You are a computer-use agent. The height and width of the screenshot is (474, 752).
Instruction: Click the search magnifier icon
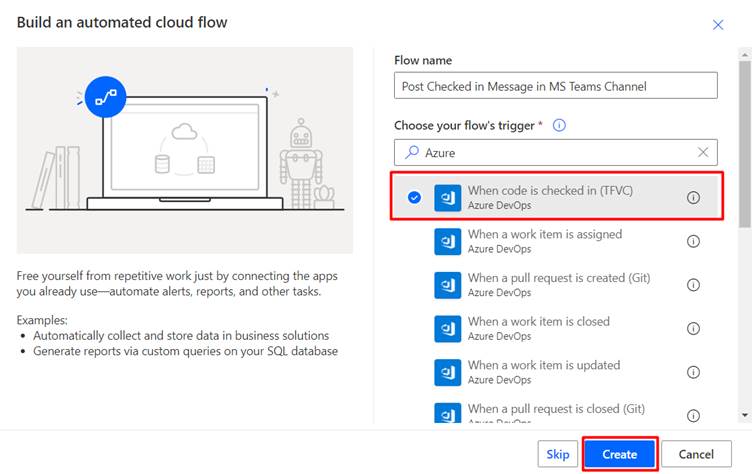[x=411, y=152]
